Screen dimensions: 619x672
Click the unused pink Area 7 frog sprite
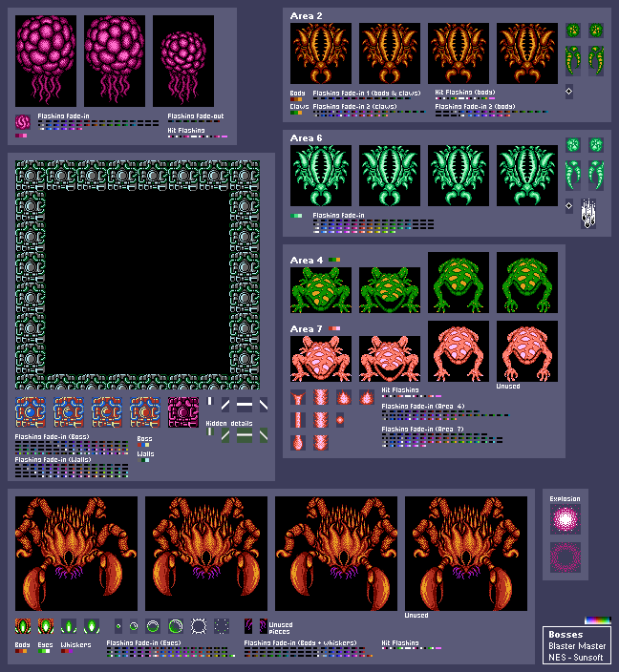click(x=527, y=350)
